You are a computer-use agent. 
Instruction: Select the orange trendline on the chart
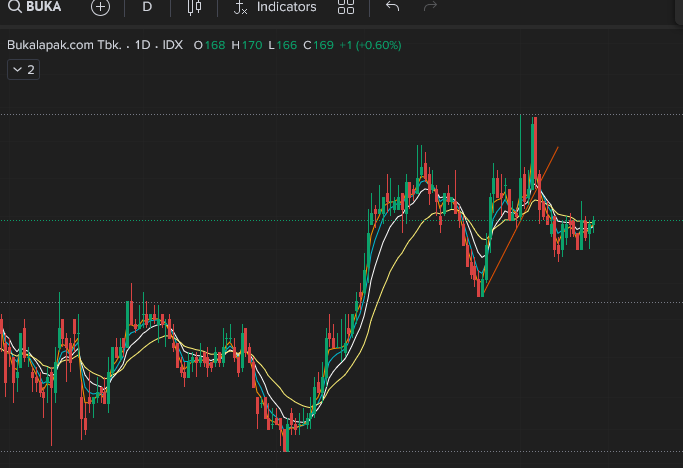pos(521,221)
